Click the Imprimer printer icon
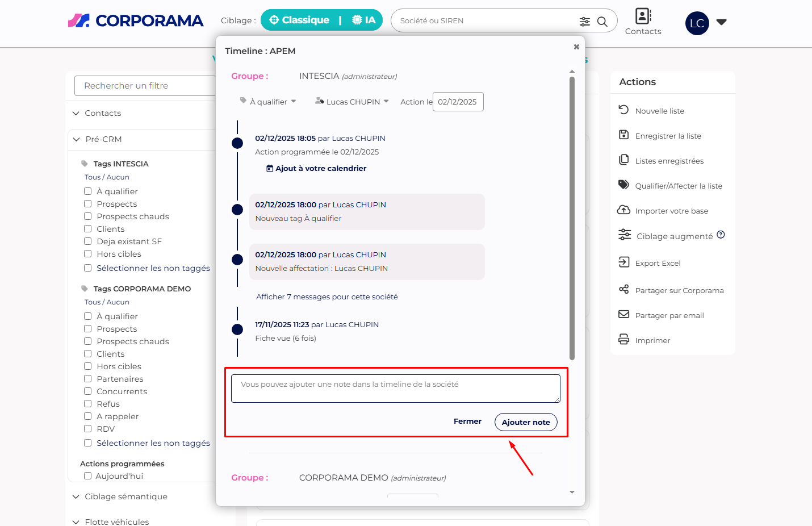 coord(623,340)
